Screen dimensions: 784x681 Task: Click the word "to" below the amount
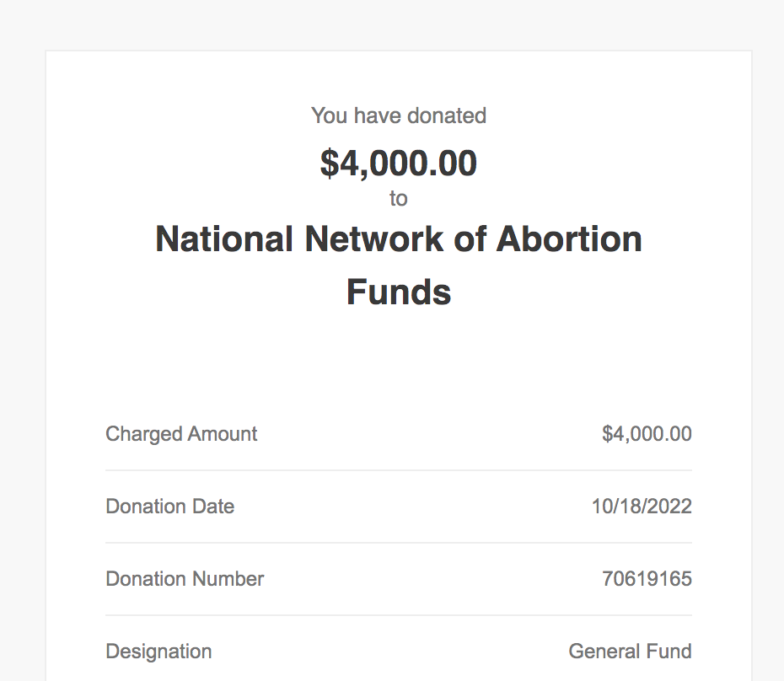[x=399, y=199]
